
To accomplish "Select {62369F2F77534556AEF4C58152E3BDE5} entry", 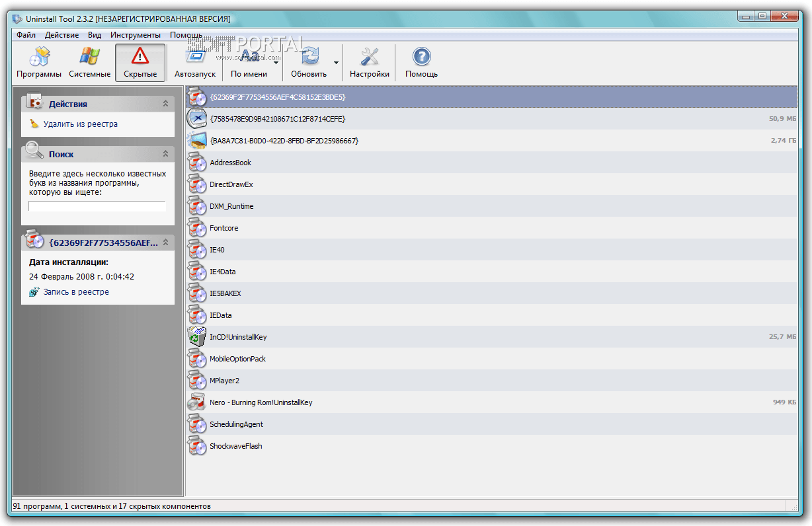I will [x=491, y=97].
